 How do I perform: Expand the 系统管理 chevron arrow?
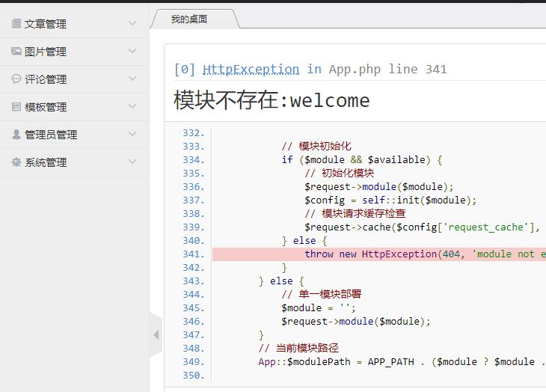point(132,162)
